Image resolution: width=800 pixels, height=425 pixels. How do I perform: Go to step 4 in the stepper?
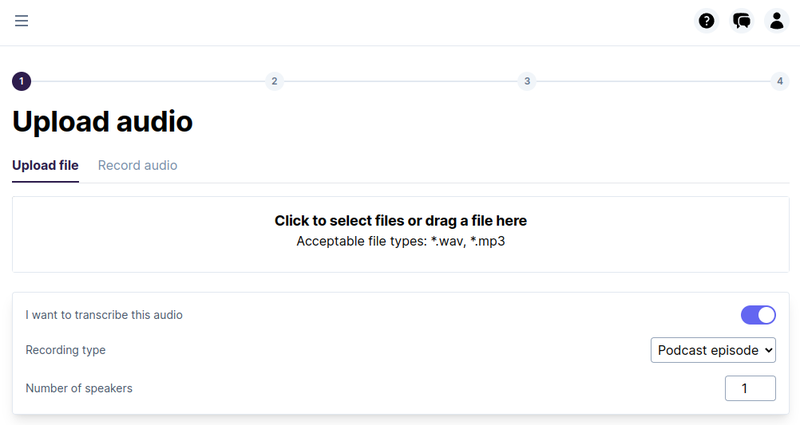780,81
